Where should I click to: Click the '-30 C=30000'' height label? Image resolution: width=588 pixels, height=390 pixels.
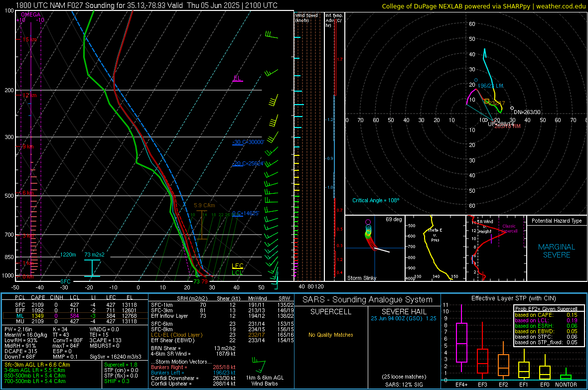[x=248, y=142]
